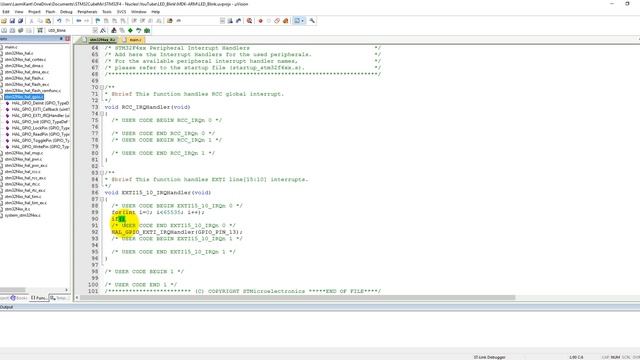640x360 pixels.
Task: Open the Debug menu
Action: point(66,12)
